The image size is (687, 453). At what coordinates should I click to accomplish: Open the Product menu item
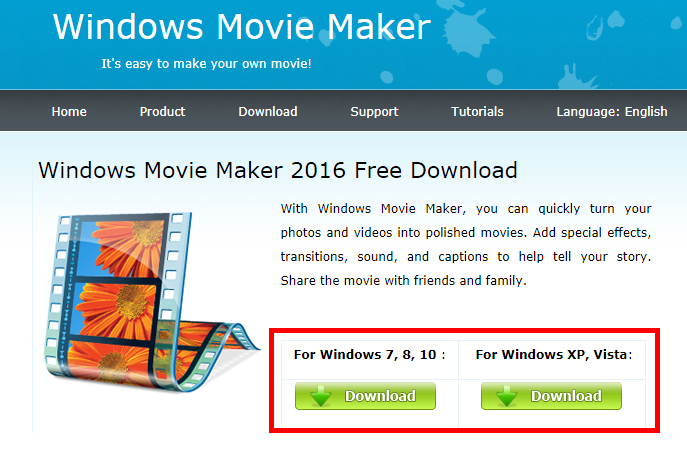click(163, 112)
